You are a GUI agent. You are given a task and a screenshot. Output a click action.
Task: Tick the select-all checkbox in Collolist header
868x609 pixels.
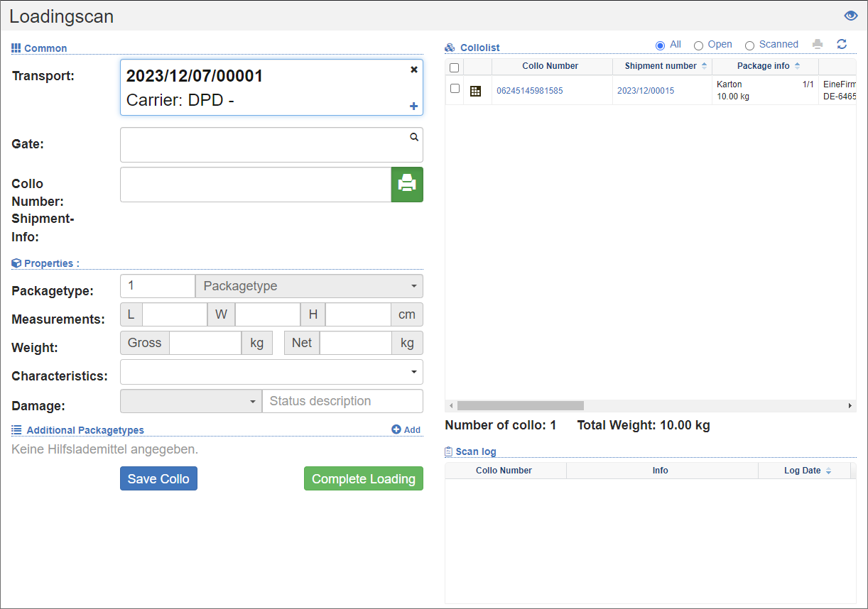coord(455,67)
